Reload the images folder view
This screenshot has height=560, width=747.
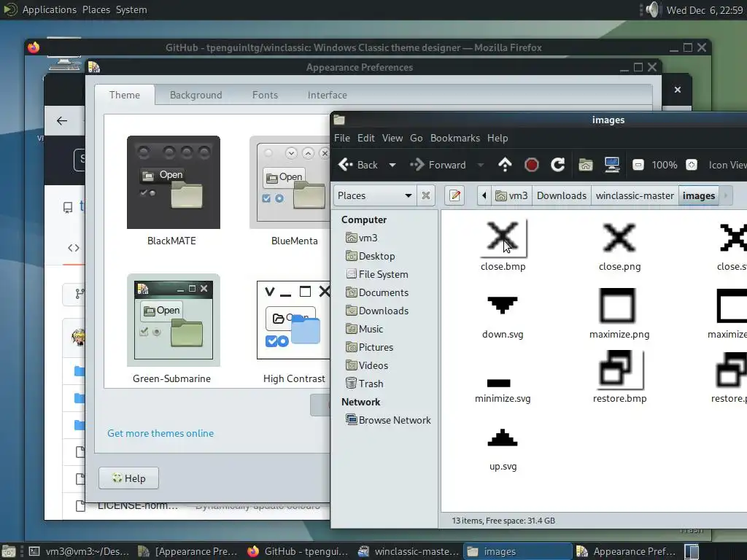click(558, 165)
